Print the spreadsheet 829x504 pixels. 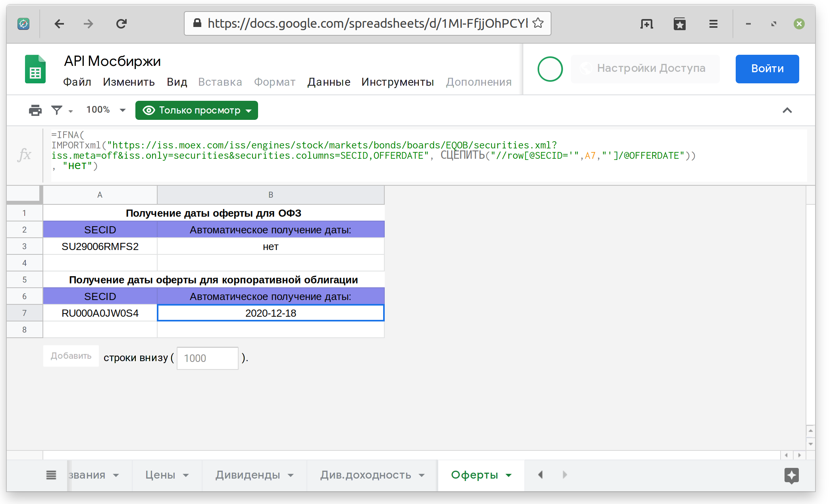point(35,110)
